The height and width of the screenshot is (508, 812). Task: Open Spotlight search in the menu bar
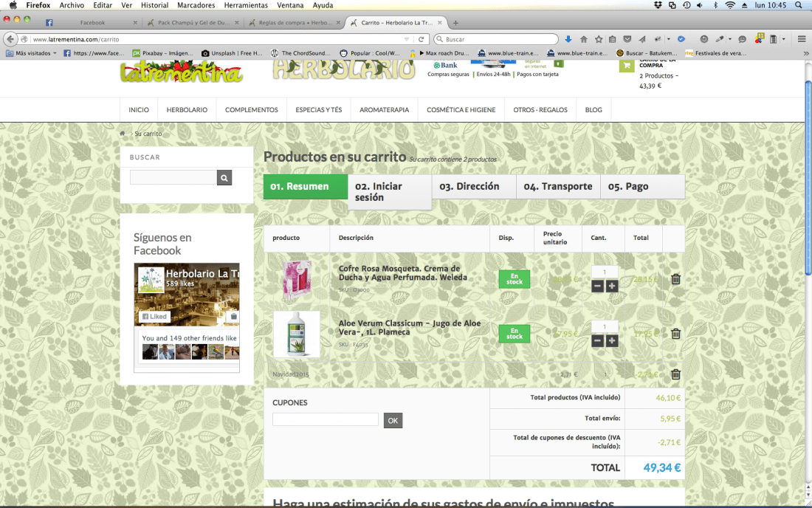pyautogui.click(x=799, y=5)
